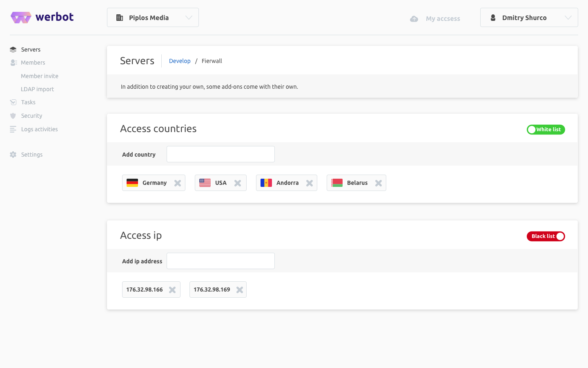Image resolution: width=588 pixels, height=368 pixels.
Task: Toggle the White list switch for countries
Action: (546, 130)
